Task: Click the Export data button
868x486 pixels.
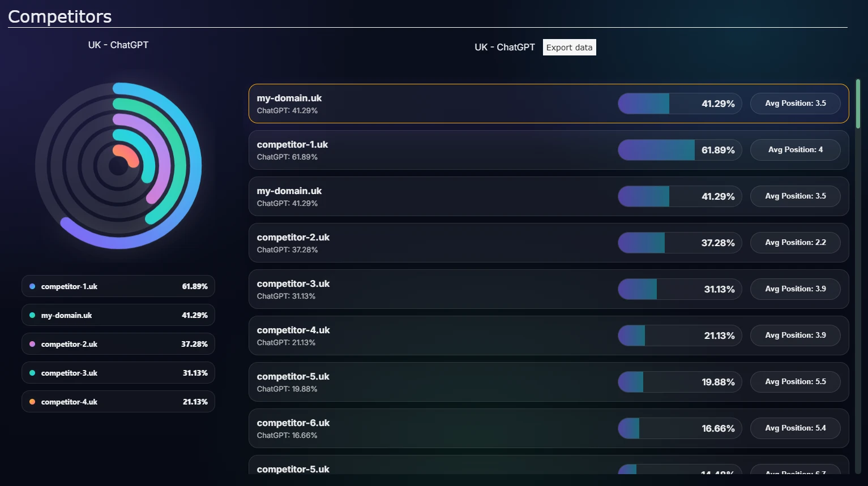Action: [x=569, y=48]
